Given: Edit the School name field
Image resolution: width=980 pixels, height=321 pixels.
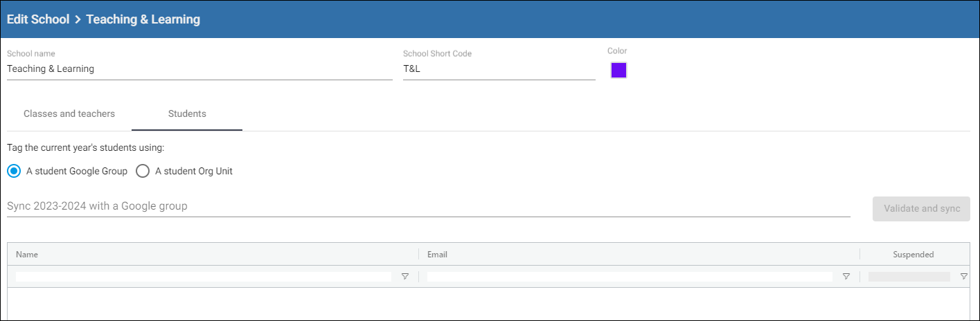Looking at the screenshot, I should tap(199, 69).
